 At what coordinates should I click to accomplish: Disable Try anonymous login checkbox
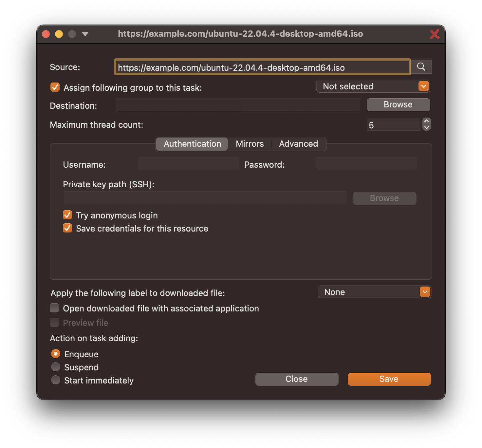coord(67,215)
